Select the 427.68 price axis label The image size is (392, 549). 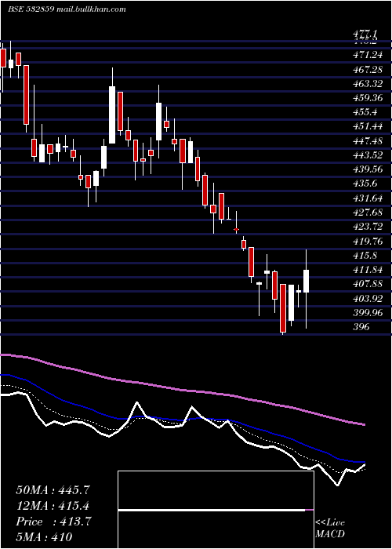click(368, 213)
